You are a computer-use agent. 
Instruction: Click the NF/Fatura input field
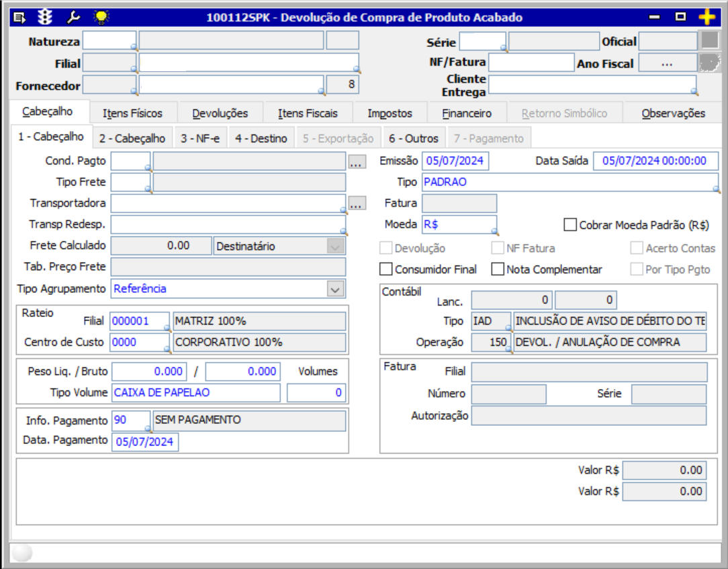tap(531, 63)
